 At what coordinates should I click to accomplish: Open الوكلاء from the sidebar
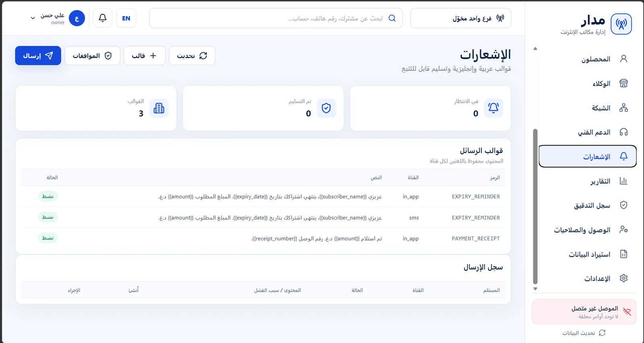point(587,83)
